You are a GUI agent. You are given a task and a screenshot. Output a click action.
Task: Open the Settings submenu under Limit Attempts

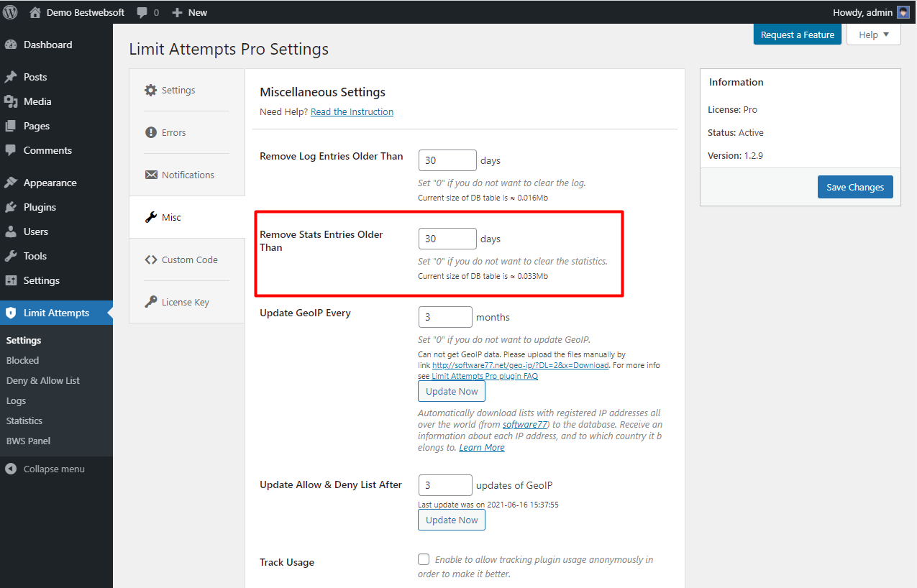pyautogui.click(x=24, y=340)
